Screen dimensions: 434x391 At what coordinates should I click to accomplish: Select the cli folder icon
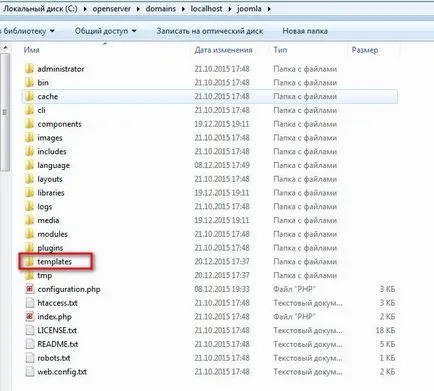pos(29,110)
